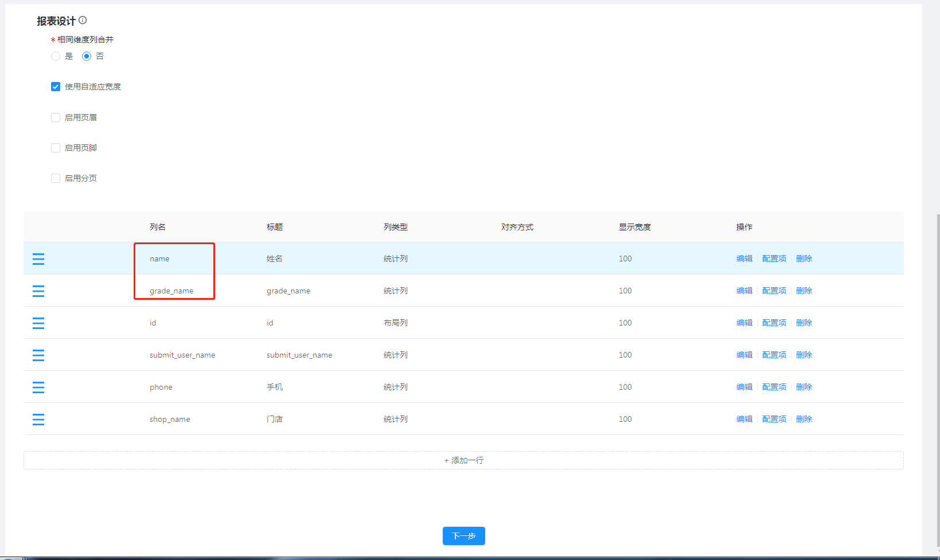Click 删除 in the phone row
This screenshot has height=560, width=940.
click(x=804, y=387)
